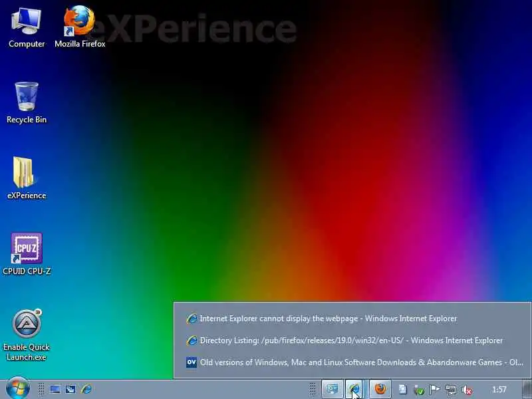Select 'Internet Explorer cannot display the webpage' window
Viewport: 532px width, 399px height.
click(x=352, y=319)
